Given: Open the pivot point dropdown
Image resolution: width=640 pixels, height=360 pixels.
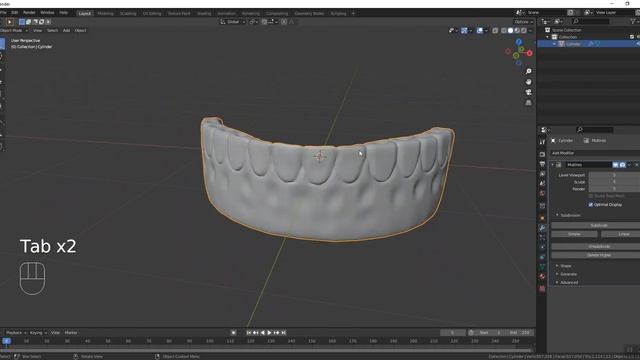Looking at the screenshot, I should (253, 22).
